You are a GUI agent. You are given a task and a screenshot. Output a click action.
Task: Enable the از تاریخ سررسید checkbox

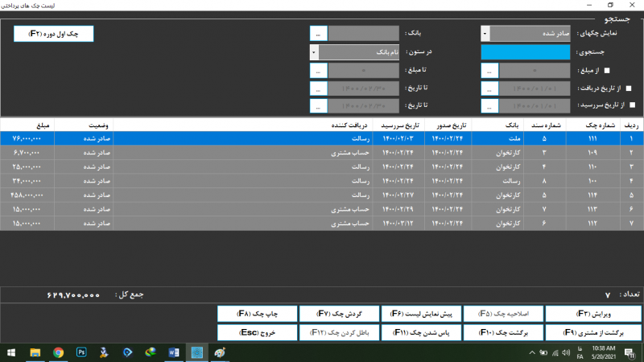(633, 105)
